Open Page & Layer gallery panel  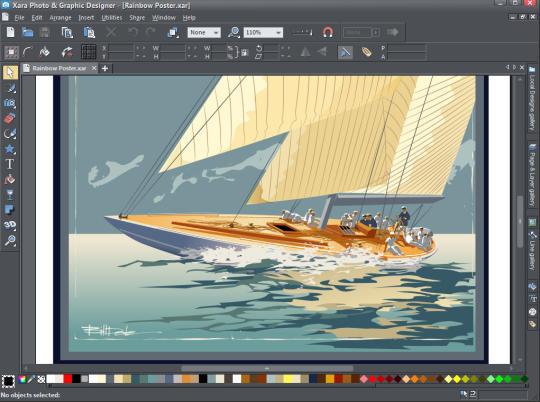coord(532,176)
